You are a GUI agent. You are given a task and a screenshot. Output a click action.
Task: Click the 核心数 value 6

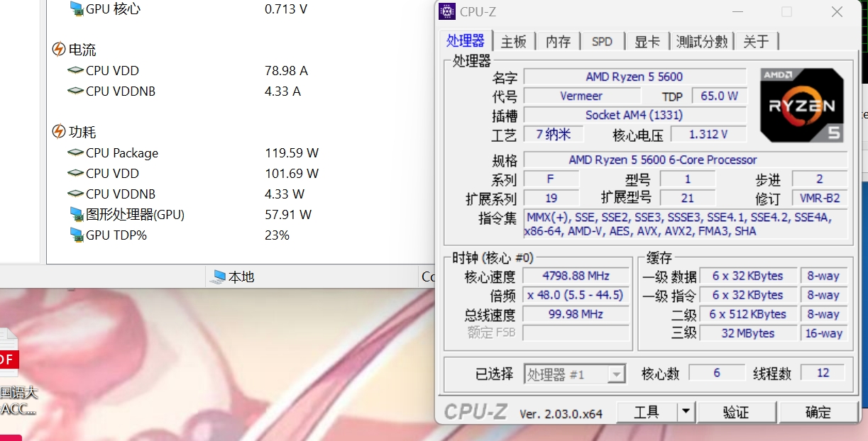tap(717, 373)
